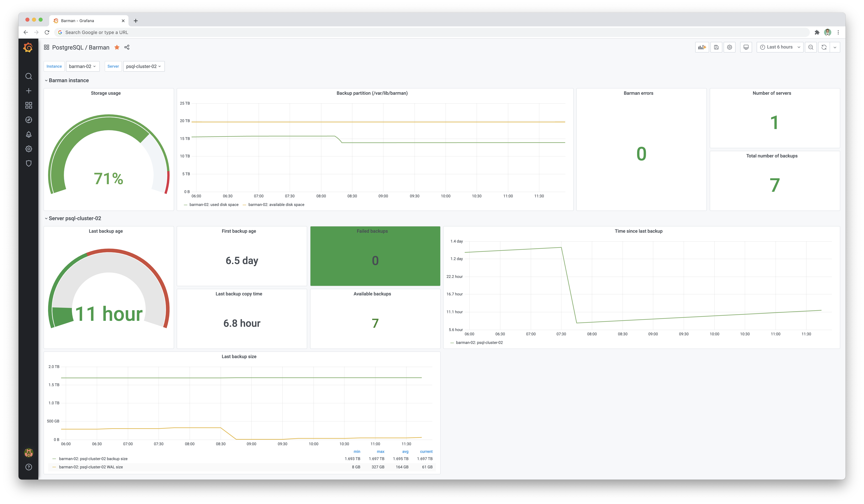
Task: Open Server Admin shield icon
Action: point(29,163)
